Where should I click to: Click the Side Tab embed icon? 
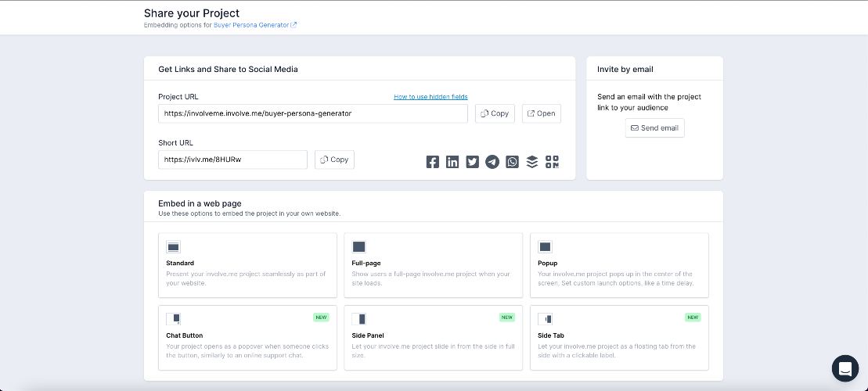(x=545, y=319)
